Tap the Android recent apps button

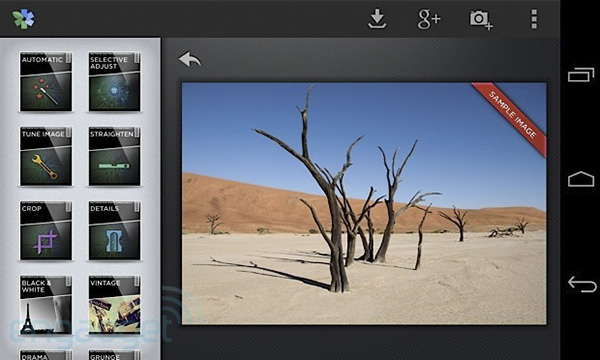coord(581,74)
